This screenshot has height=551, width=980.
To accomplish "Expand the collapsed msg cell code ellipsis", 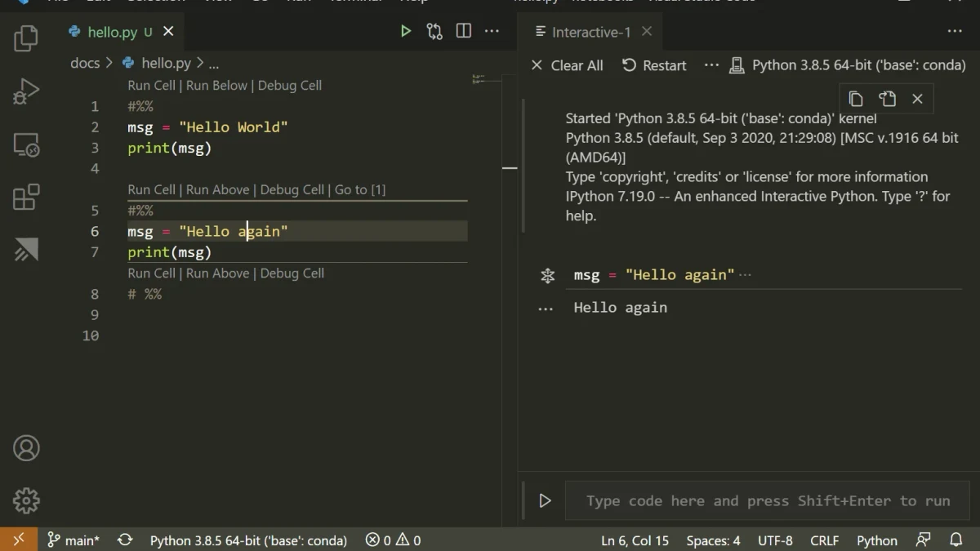I will [x=745, y=276].
